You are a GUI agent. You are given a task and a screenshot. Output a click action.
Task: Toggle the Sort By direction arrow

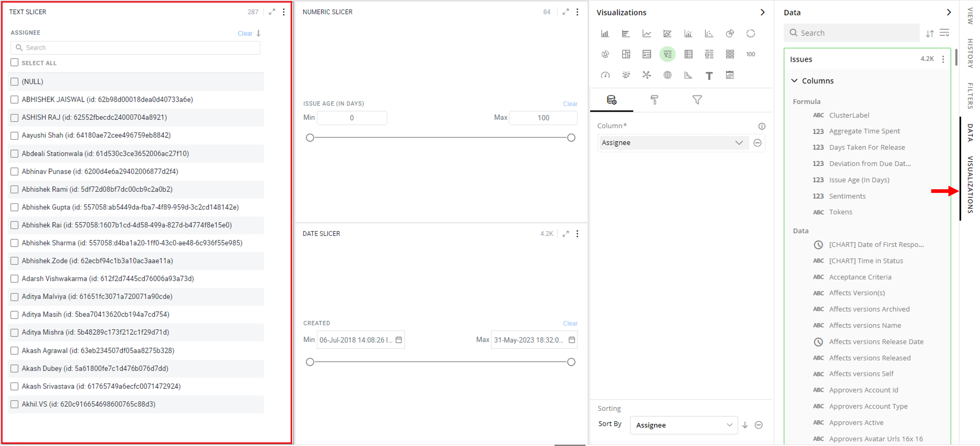pyautogui.click(x=744, y=425)
